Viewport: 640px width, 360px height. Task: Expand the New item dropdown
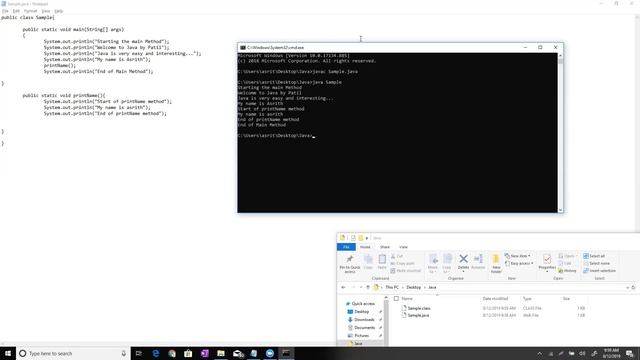[x=529, y=256]
